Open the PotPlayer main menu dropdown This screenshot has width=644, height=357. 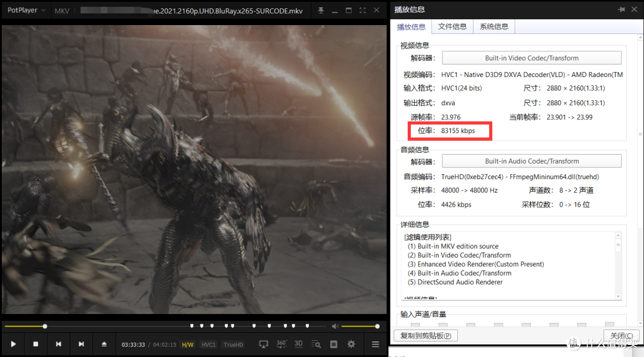(26, 10)
